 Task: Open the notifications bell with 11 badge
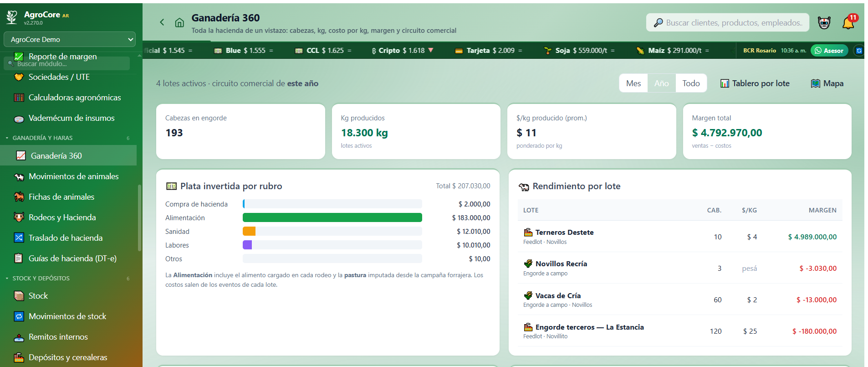(x=849, y=22)
